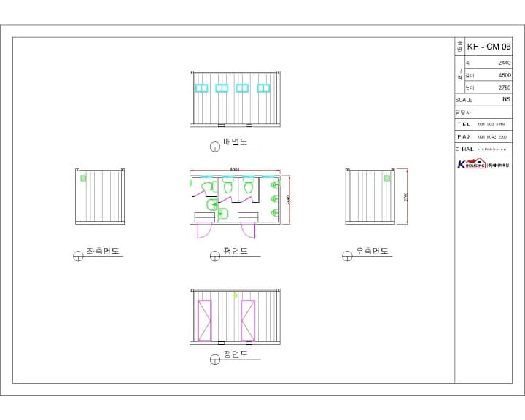
Task: Click the '우측면도' right view label
Action: tap(372, 251)
